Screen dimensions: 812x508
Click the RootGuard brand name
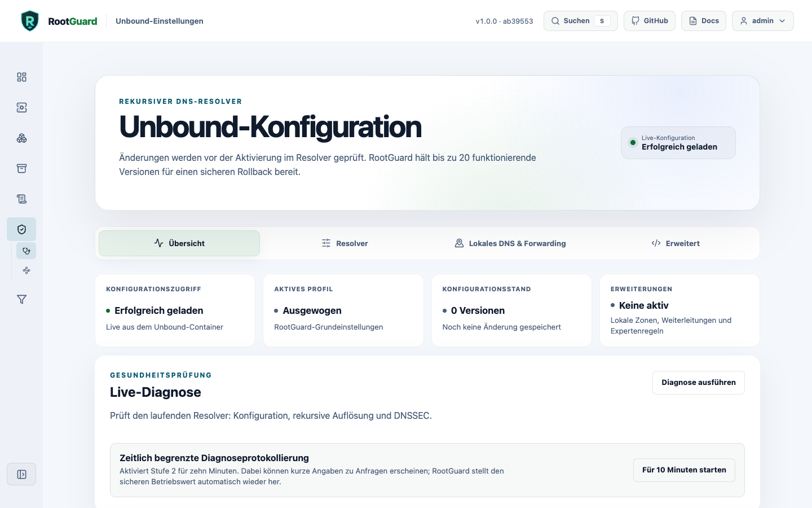(x=73, y=21)
